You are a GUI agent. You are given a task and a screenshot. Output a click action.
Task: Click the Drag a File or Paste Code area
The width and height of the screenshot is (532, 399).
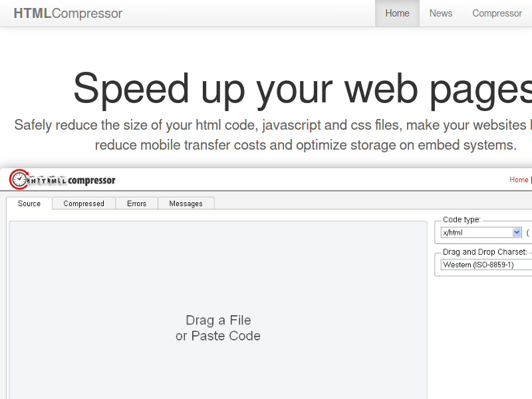(x=218, y=310)
